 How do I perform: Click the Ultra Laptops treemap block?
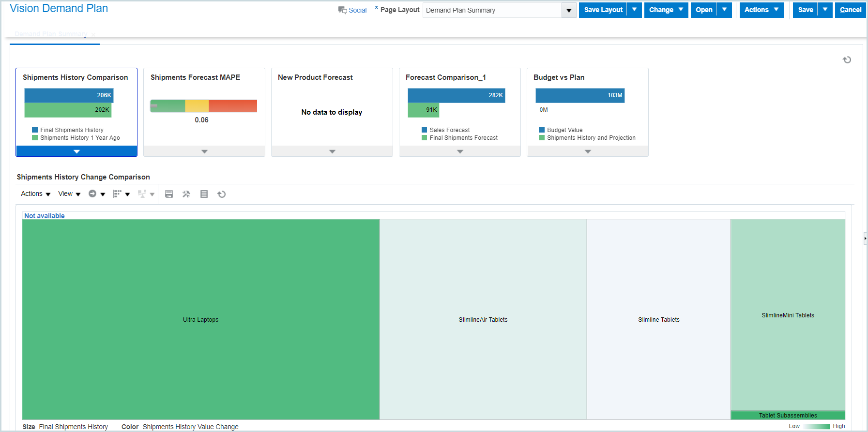[x=200, y=319]
